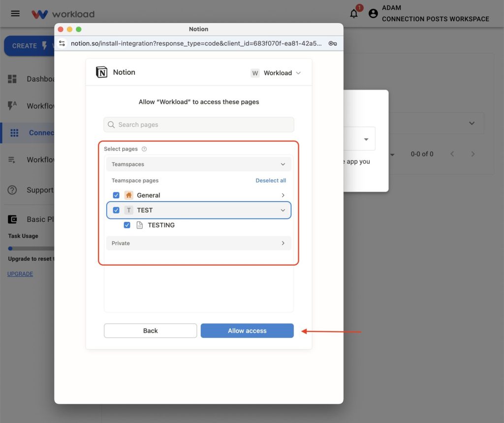Click the Basic Plan wallet icon
504x423 pixels.
(12, 219)
